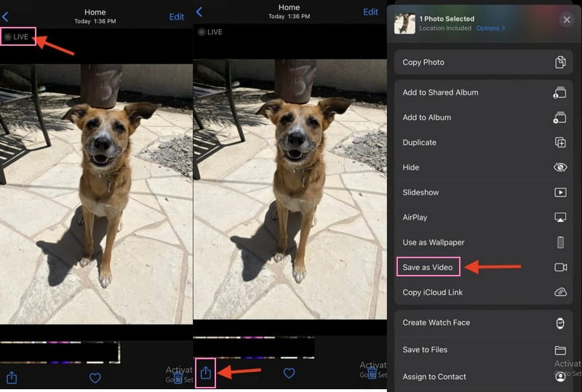Go back using the chevron in the left panel
Screen dimensions: 582x392
click(x=6, y=16)
